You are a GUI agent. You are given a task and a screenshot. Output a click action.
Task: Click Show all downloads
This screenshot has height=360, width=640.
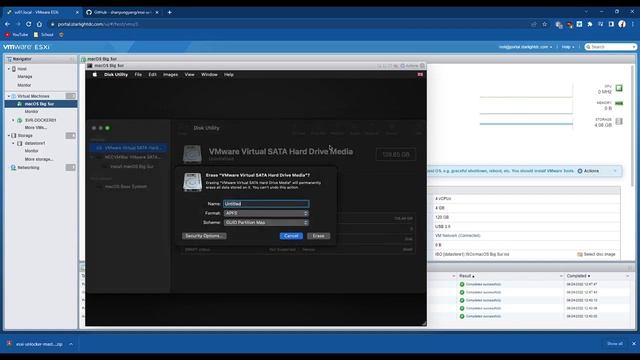(615, 344)
